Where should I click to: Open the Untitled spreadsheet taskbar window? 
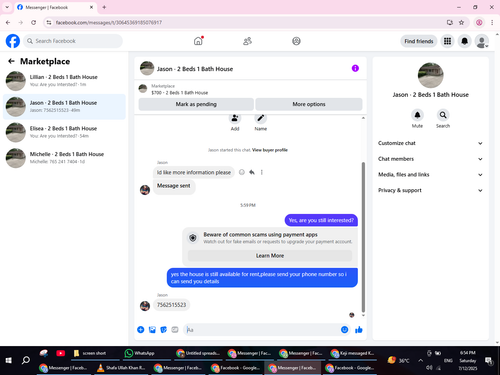198,353
